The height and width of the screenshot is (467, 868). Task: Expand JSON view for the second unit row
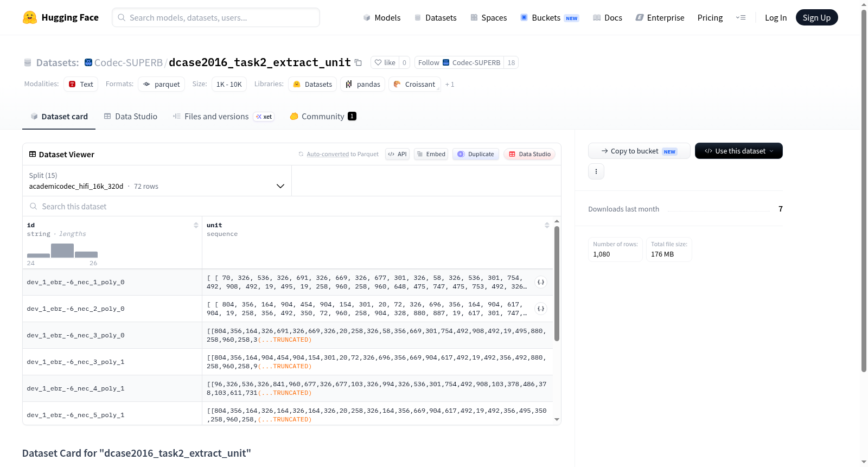coord(541,309)
